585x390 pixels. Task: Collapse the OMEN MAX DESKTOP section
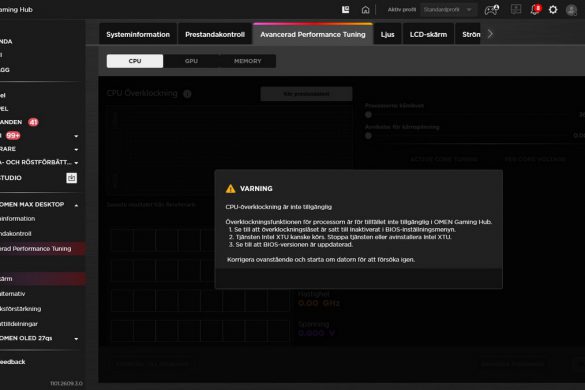point(76,205)
